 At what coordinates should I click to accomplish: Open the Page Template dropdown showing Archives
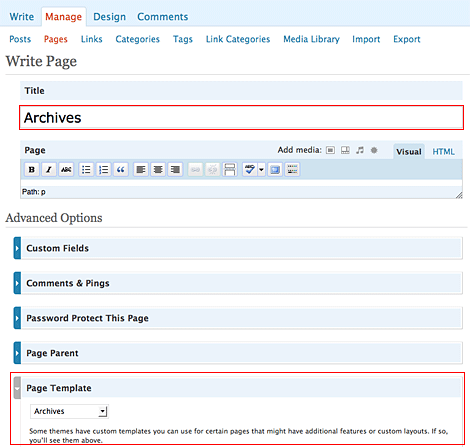point(69,411)
